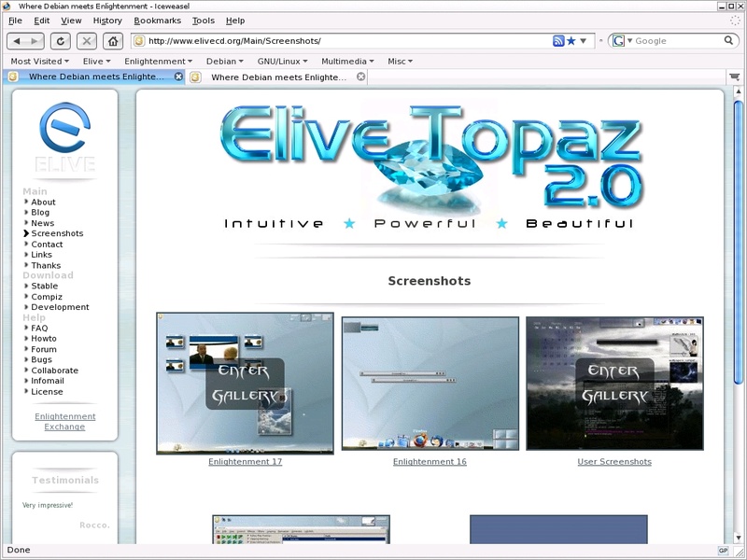The height and width of the screenshot is (560, 747).
Task: Go to Contact page in sidebar
Action: point(47,245)
